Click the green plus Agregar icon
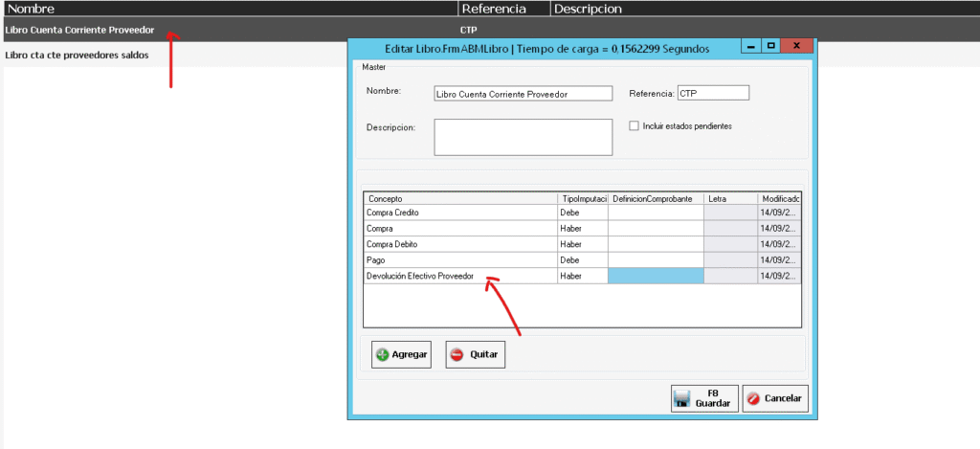The image size is (980, 449). pos(382,354)
